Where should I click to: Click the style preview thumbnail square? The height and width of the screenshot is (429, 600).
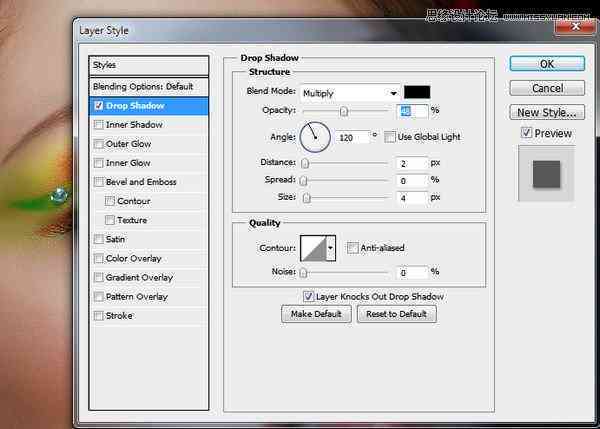[546, 174]
